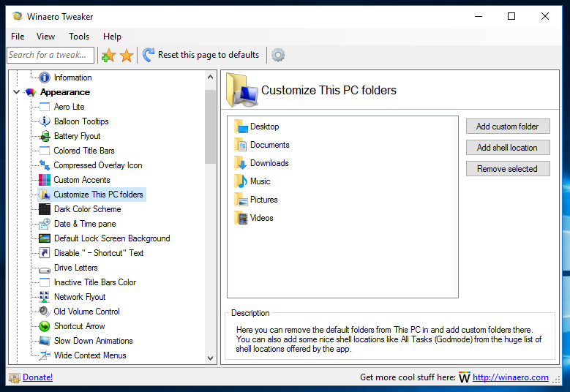The width and height of the screenshot is (570, 392).
Task: Click the tree scrollbar up arrow
Action: click(x=210, y=77)
